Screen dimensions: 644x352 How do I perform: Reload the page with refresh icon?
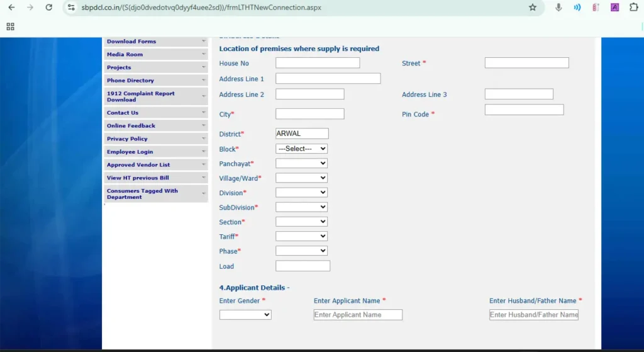pos(49,8)
